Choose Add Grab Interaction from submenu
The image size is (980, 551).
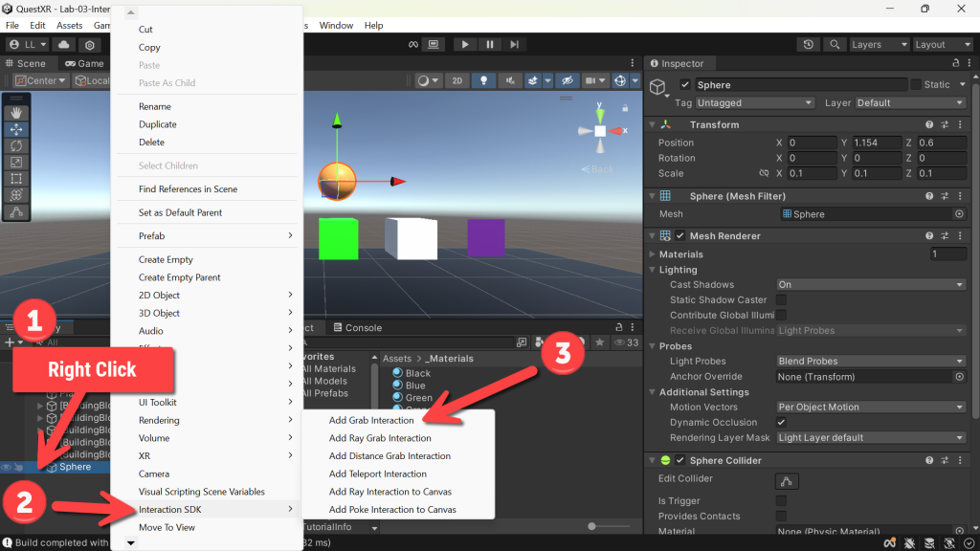coord(371,421)
